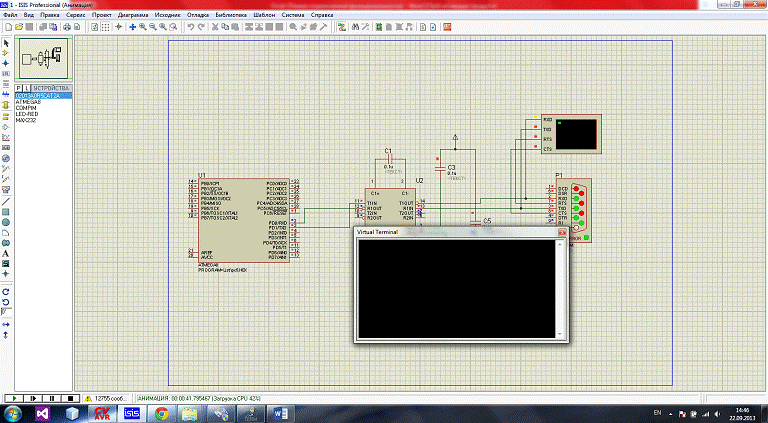Open the Файл menu
Viewport: 768px width, 423px height.
coord(10,16)
